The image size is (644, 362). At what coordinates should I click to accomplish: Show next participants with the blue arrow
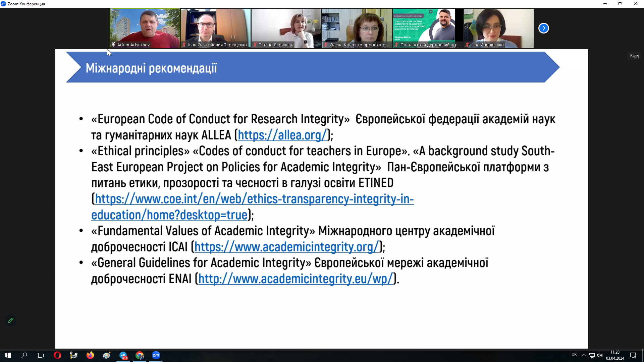click(543, 28)
